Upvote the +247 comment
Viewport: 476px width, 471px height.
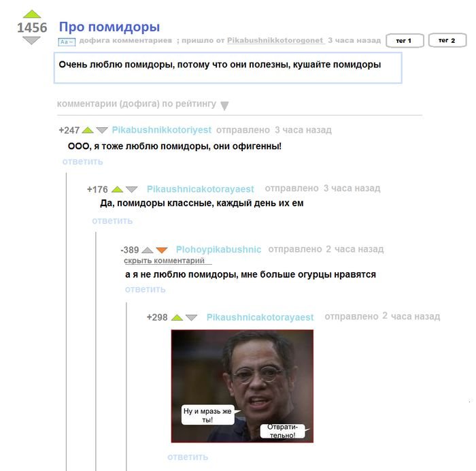click(88, 130)
